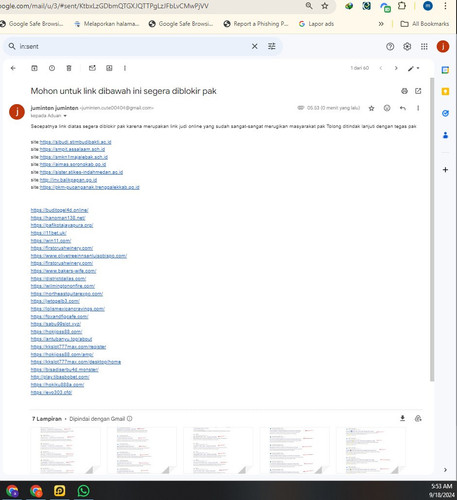Open the Melaporkan halama... bookmark
The height and width of the screenshot is (500, 457).
coord(107,24)
